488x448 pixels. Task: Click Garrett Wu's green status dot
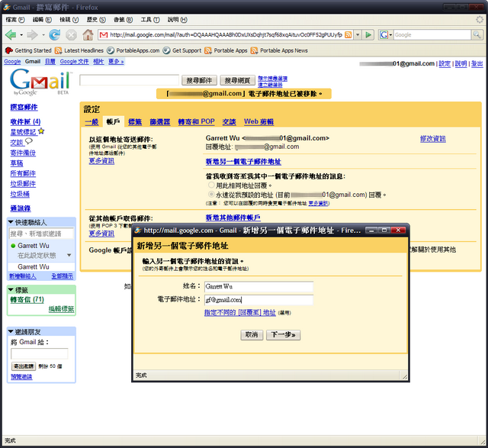click(13, 246)
